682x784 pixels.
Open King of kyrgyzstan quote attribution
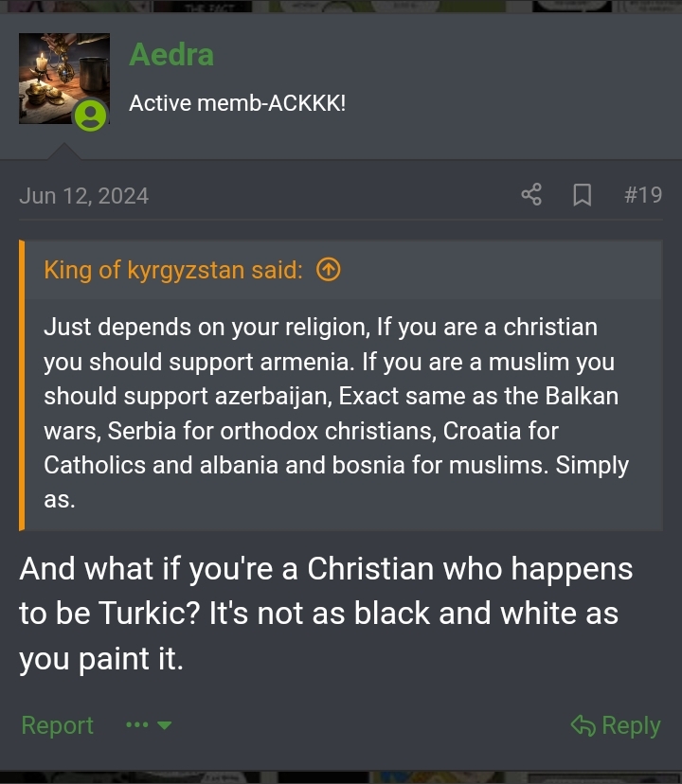point(173,270)
